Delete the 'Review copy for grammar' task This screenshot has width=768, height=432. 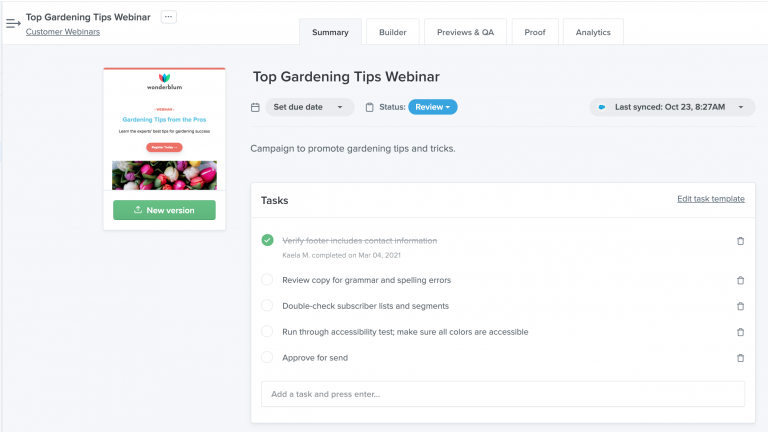741,280
